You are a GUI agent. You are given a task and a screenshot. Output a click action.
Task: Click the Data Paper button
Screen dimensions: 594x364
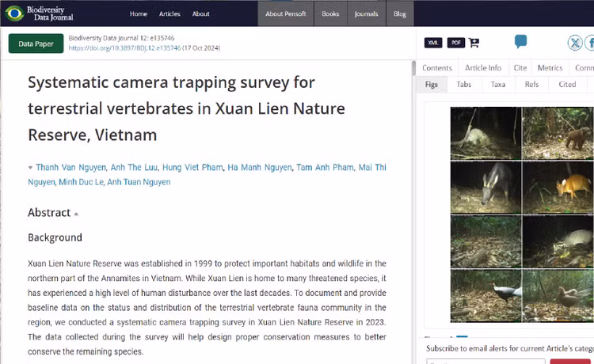[36, 44]
